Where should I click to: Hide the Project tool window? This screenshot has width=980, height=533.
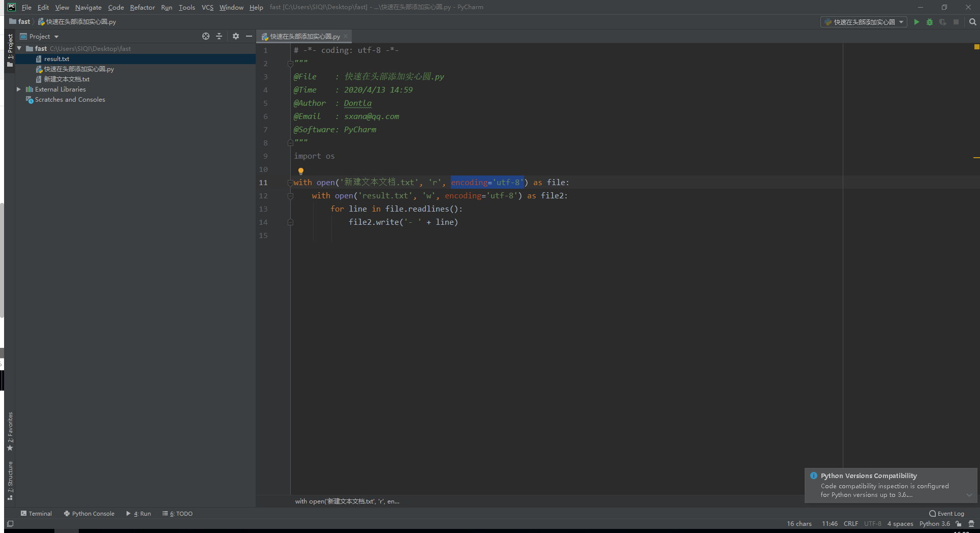(x=249, y=36)
